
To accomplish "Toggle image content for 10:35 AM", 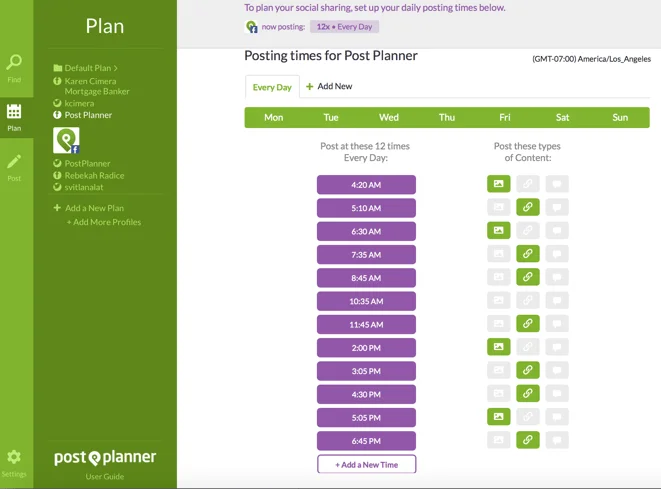I will coord(499,300).
